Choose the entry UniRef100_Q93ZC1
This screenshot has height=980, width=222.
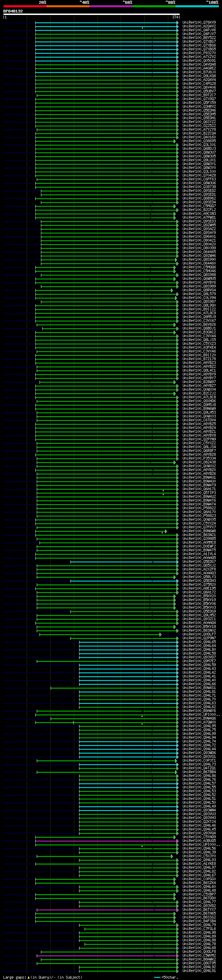coord(199,619)
